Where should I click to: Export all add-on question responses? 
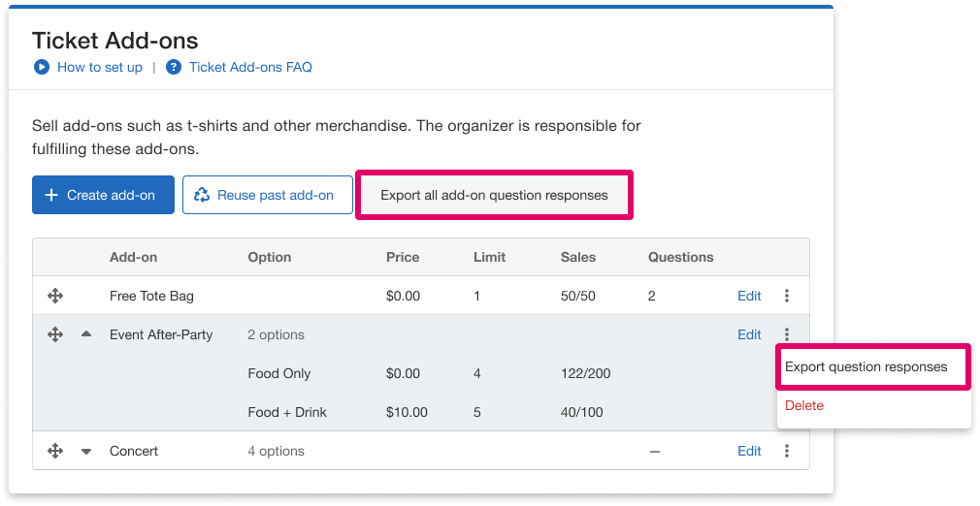pyautogui.click(x=494, y=195)
